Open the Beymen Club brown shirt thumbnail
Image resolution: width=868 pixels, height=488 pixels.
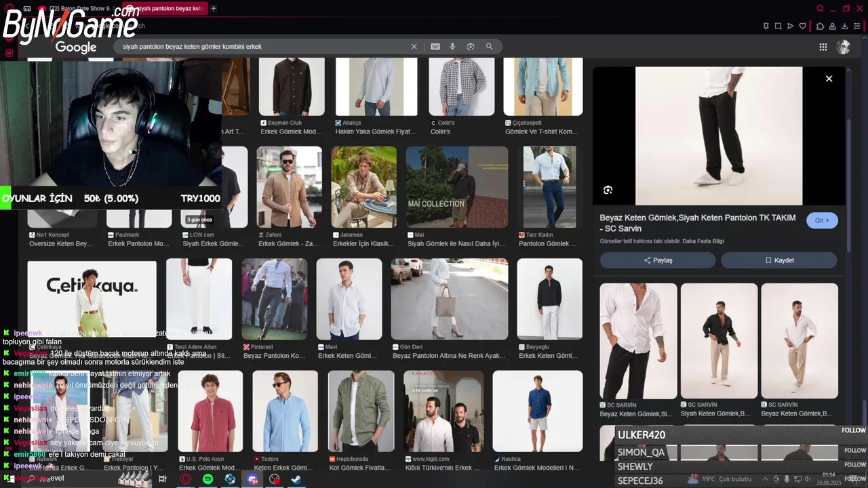[x=292, y=87]
